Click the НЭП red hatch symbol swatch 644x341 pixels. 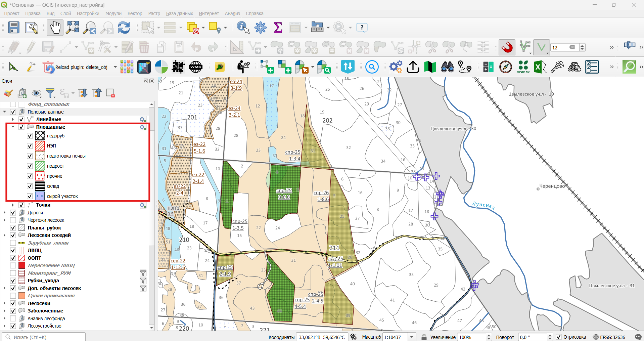pos(40,146)
